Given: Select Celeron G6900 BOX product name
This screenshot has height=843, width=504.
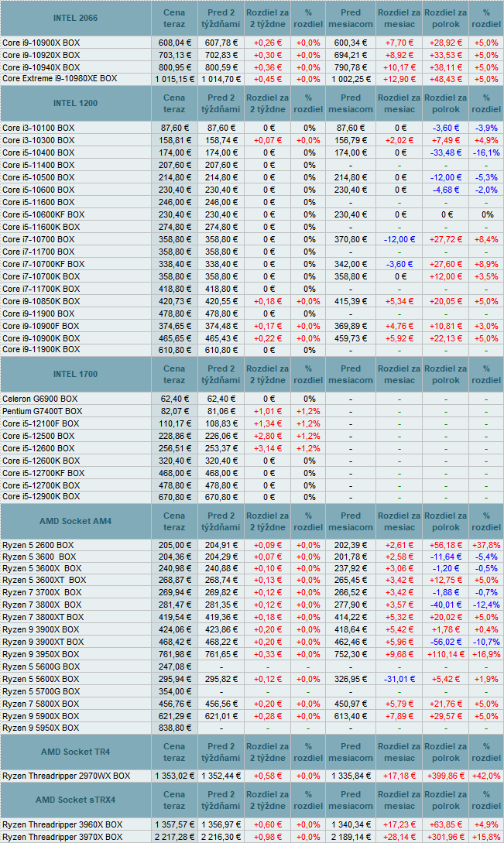Looking at the screenshot, I should 39,399.
